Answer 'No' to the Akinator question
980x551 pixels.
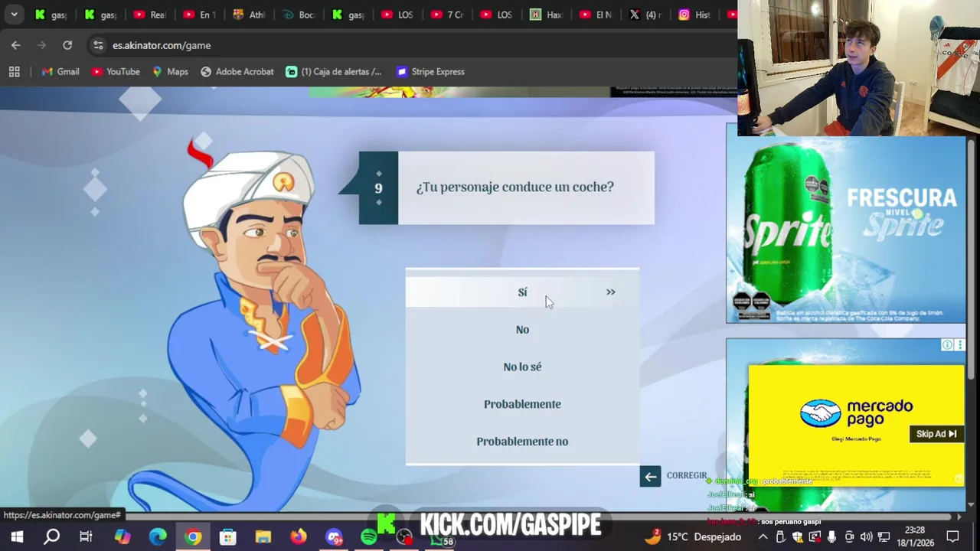(x=522, y=330)
